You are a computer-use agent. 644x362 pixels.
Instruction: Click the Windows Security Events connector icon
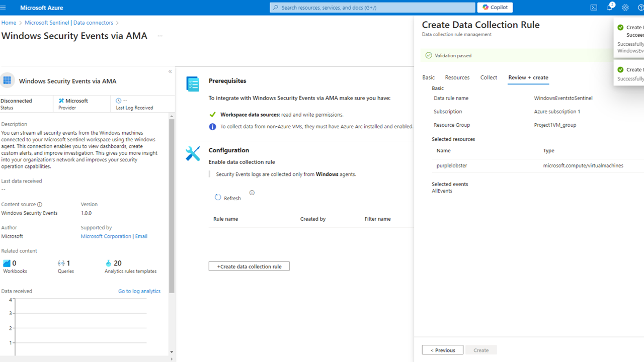pyautogui.click(x=7, y=80)
